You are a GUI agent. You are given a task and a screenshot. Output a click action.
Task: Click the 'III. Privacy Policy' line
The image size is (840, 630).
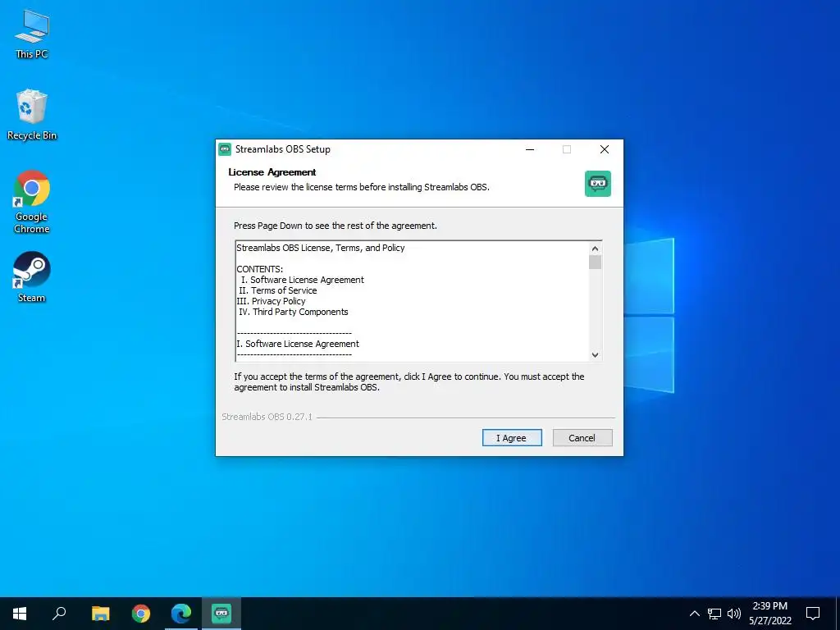click(271, 301)
